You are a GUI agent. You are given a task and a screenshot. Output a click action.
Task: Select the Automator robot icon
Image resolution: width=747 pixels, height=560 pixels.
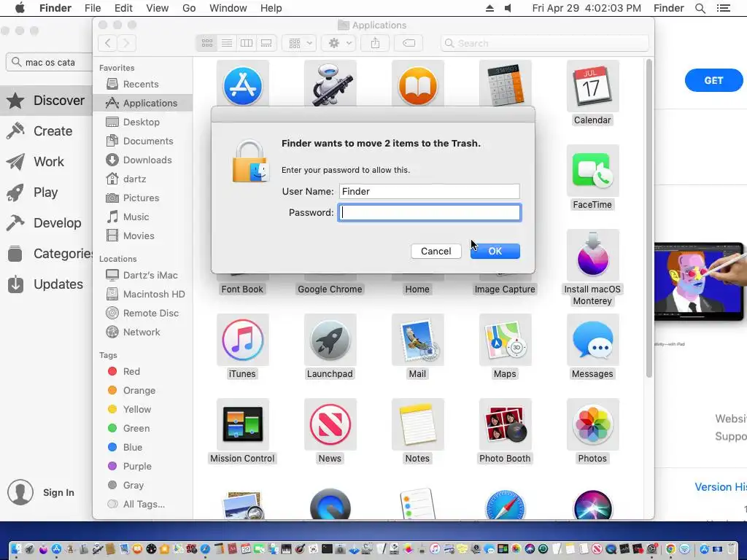click(x=330, y=86)
